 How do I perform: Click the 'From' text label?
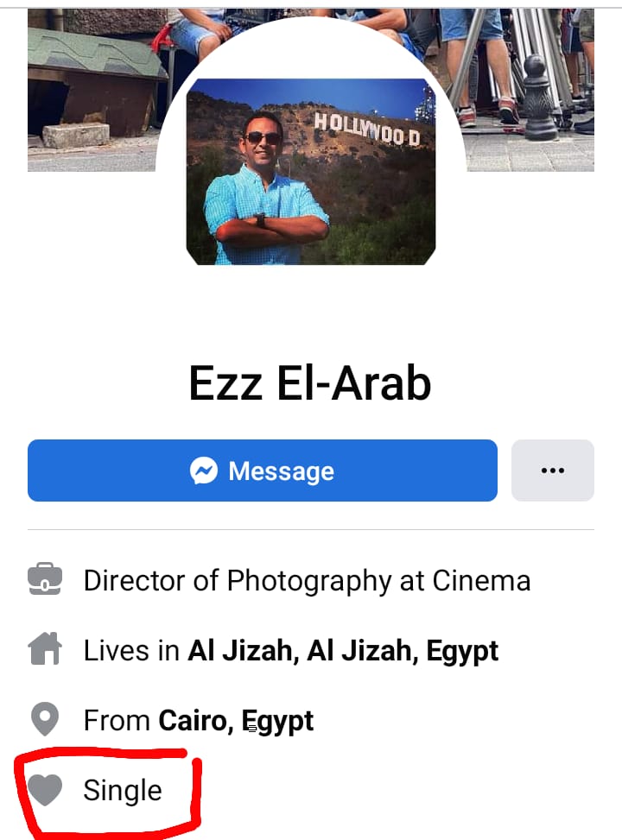pyautogui.click(x=117, y=721)
